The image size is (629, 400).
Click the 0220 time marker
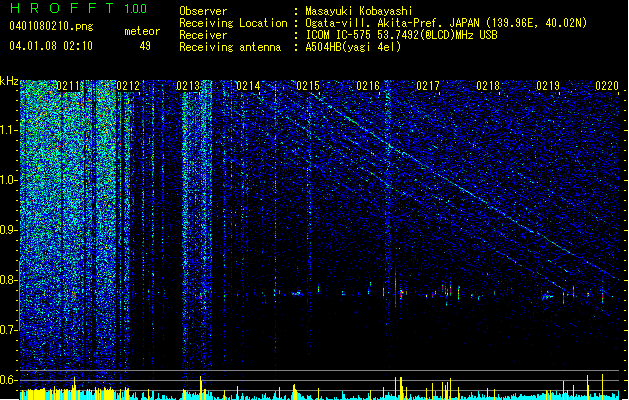607,86
